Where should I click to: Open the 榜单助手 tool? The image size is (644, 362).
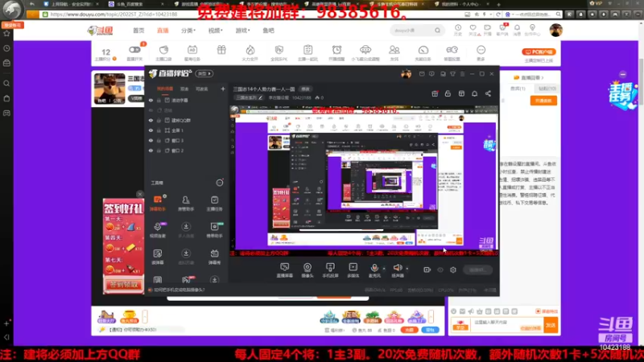pyautogui.click(x=214, y=230)
